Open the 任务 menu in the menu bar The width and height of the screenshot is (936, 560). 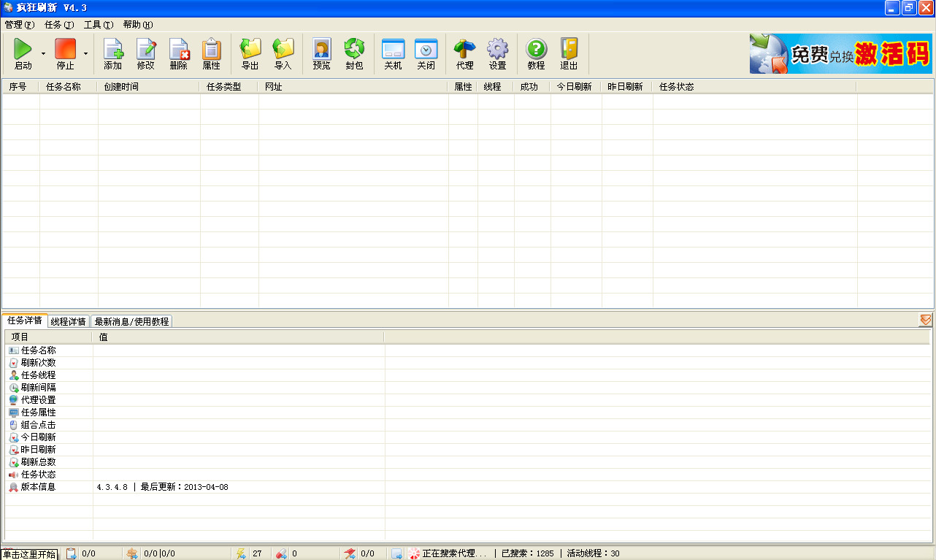[59, 25]
